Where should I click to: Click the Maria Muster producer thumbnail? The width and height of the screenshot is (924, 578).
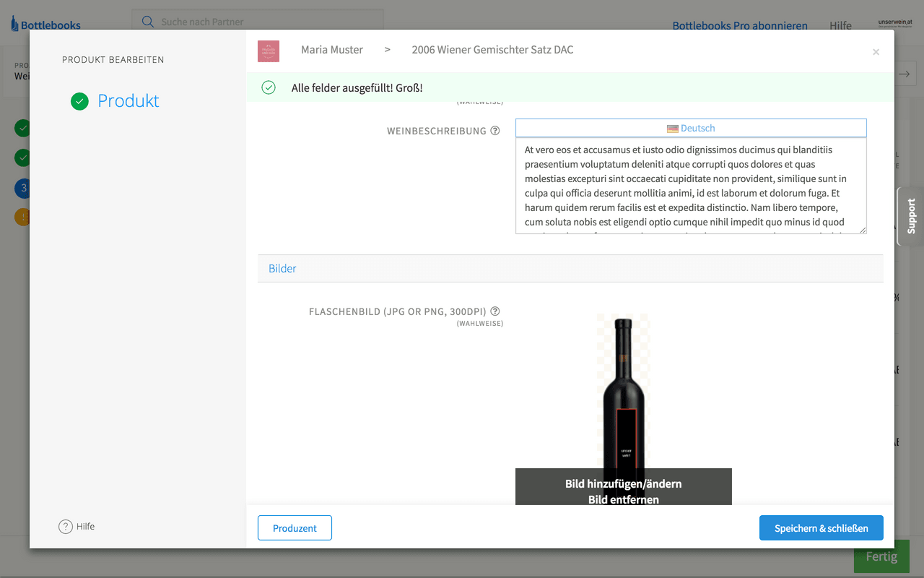[x=269, y=51]
